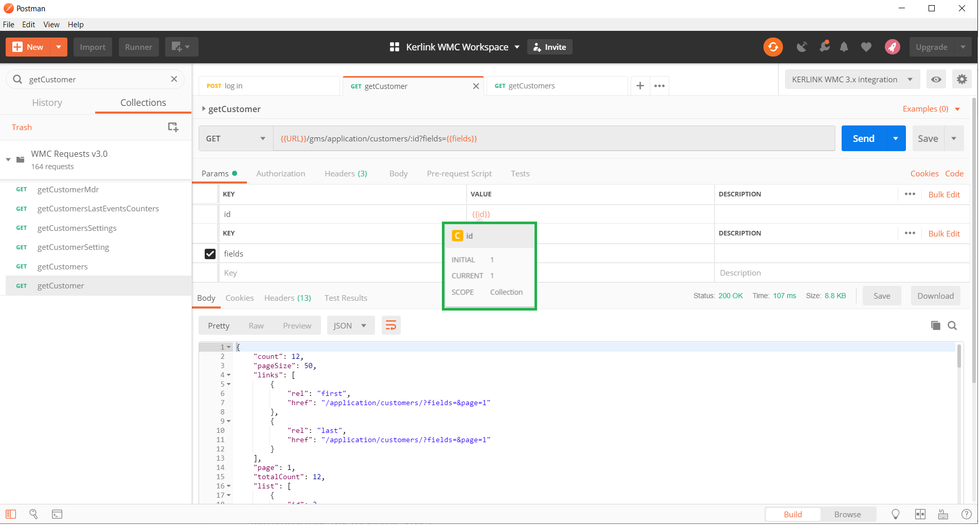Open the JSON response format dropdown

click(350, 325)
